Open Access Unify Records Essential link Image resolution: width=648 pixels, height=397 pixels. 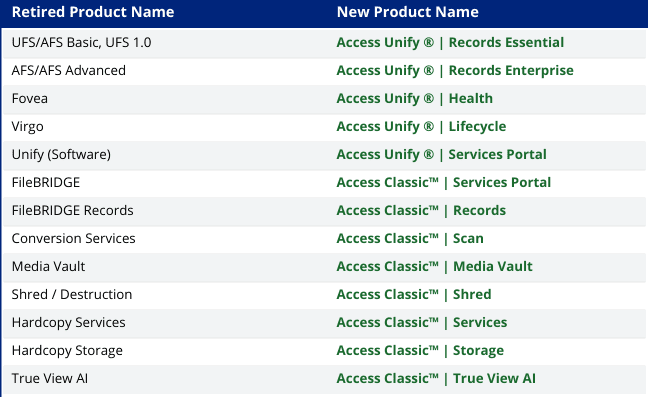tap(450, 43)
